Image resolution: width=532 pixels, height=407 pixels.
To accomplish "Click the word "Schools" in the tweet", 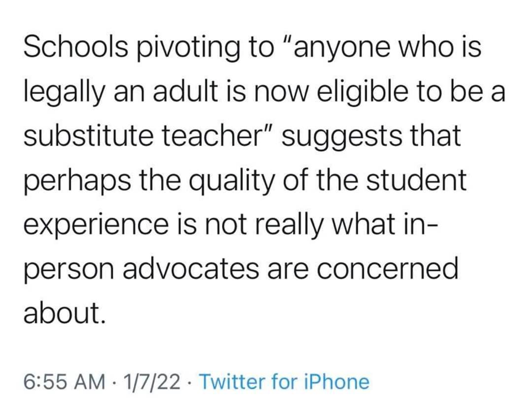I will tap(76, 47).
